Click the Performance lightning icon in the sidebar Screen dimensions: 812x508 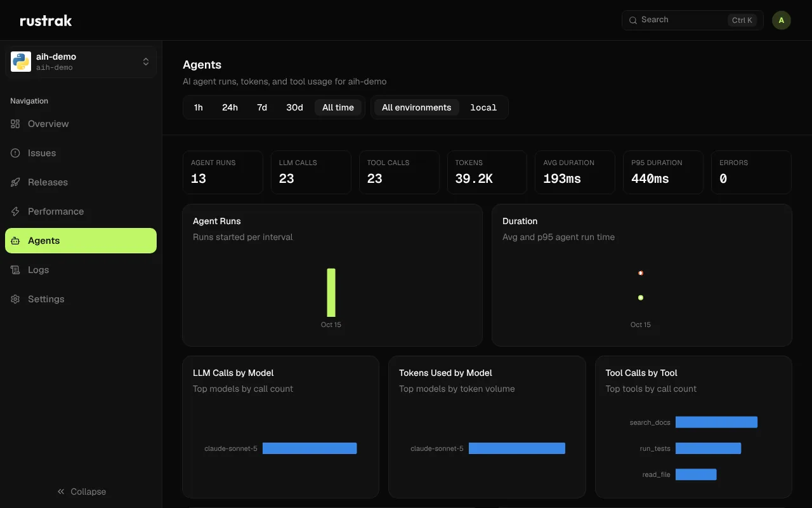[x=15, y=211]
